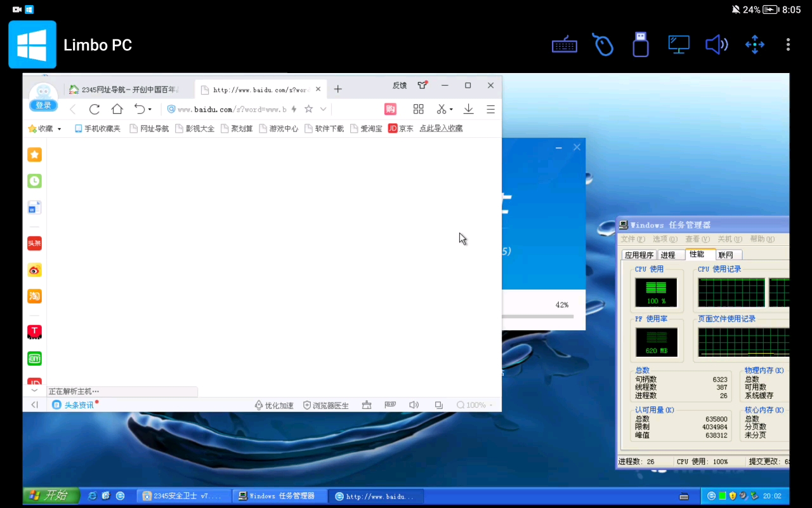The image size is (812, 508).
Task: Tap the four-arrow move icon in Limbo toolbar
Action: pyautogui.click(x=754, y=44)
